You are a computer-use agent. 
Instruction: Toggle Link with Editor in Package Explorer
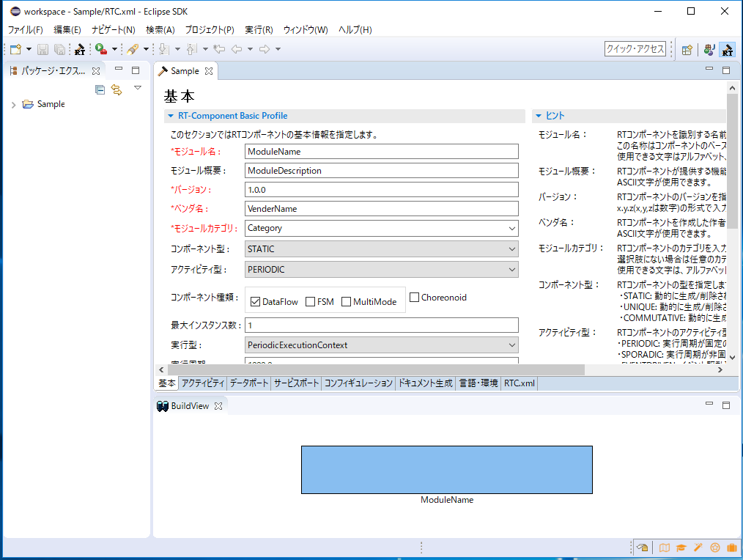pos(117,89)
